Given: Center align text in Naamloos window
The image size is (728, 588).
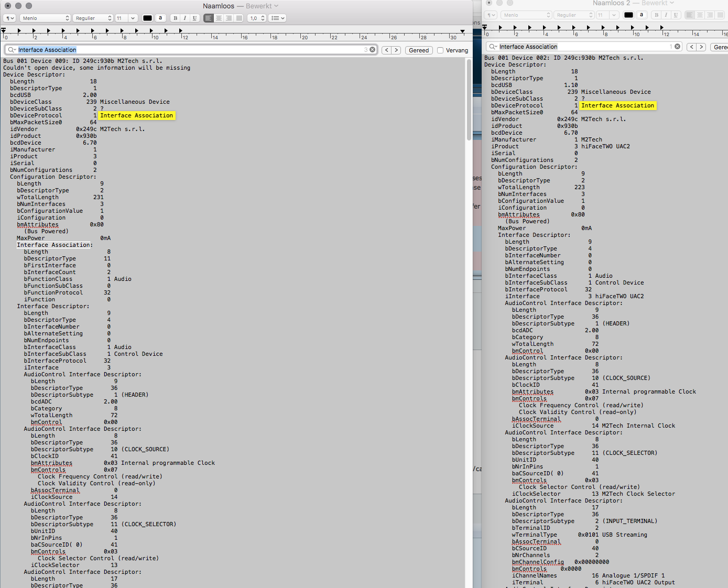Looking at the screenshot, I should tap(219, 18).
